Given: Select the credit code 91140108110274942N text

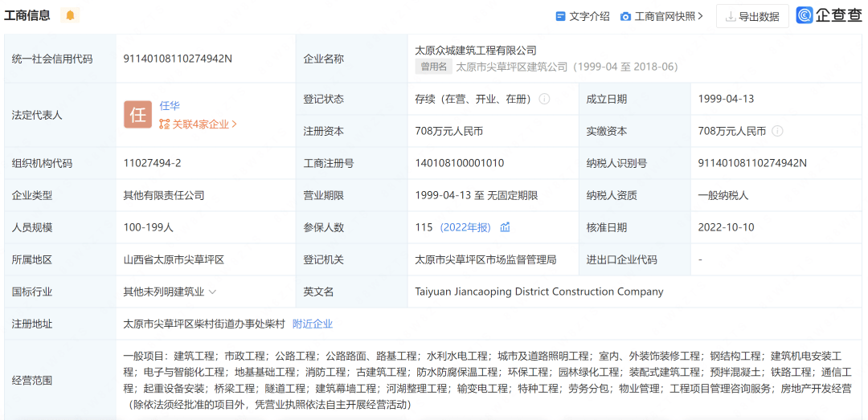Looking at the screenshot, I should [177, 59].
